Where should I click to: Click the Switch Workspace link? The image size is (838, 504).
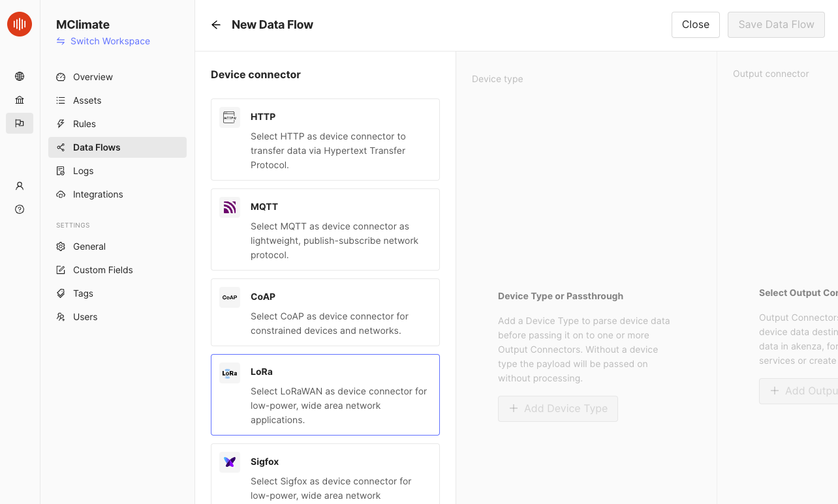click(103, 41)
